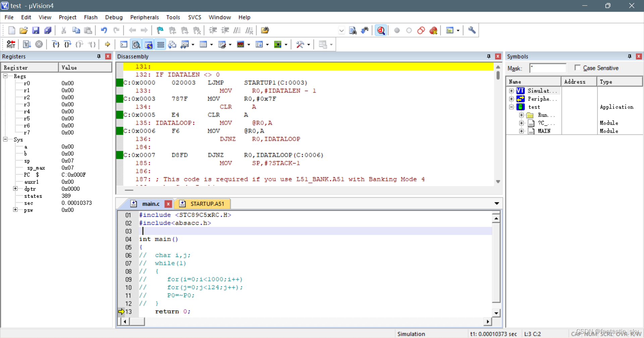Open the Memory windows dropdown arrow
Image resolution: width=644 pixels, height=338 pixels.
[212, 44]
